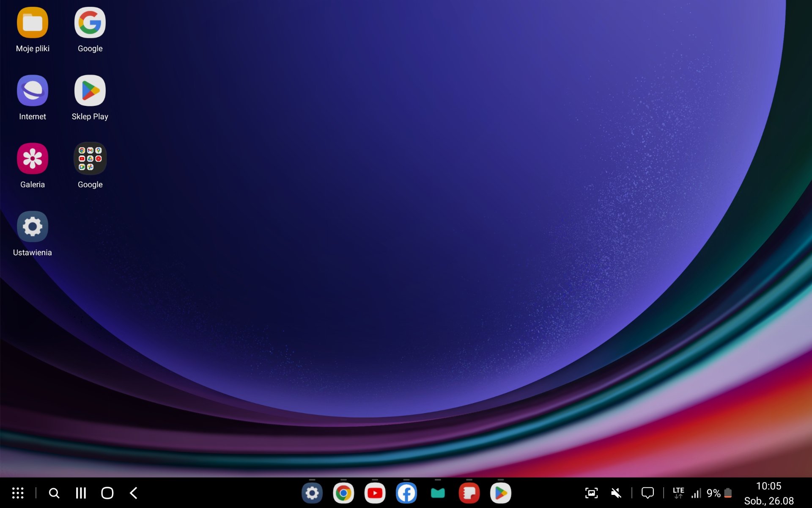Screen dimensions: 812x508
Task: Expand the Google apps folder
Action: pyautogui.click(x=90, y=159)
